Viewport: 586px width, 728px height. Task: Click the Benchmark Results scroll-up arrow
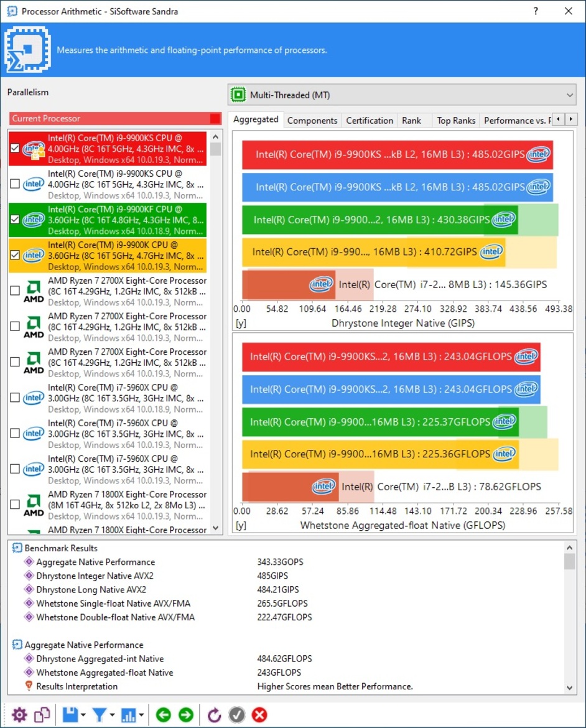point(570,548)
